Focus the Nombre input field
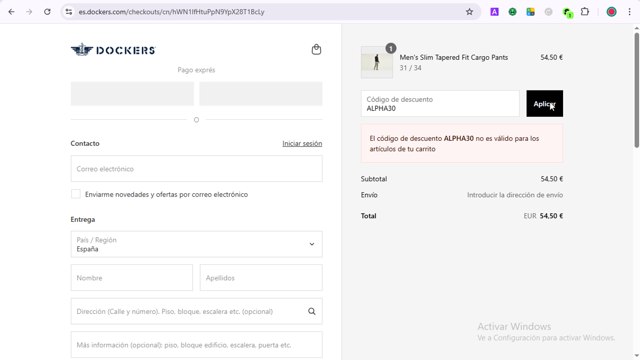Image resolution: width=640 pixels, height=360 pixels. pos(131,278)
